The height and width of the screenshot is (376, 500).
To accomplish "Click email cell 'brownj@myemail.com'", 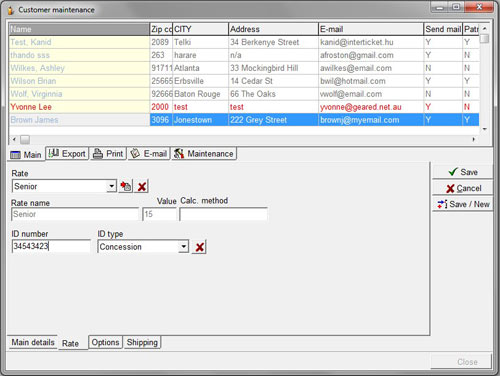I will [371, 120].
